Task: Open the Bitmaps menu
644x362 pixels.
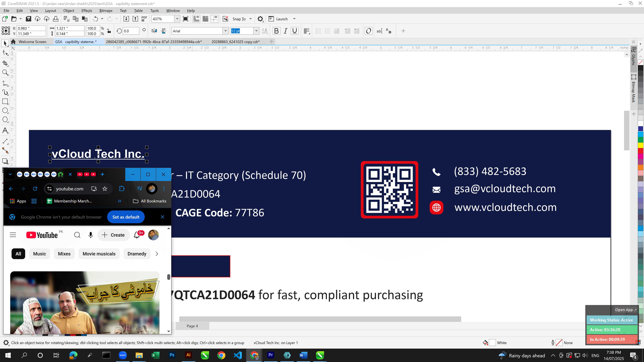Action: point(106,11)
